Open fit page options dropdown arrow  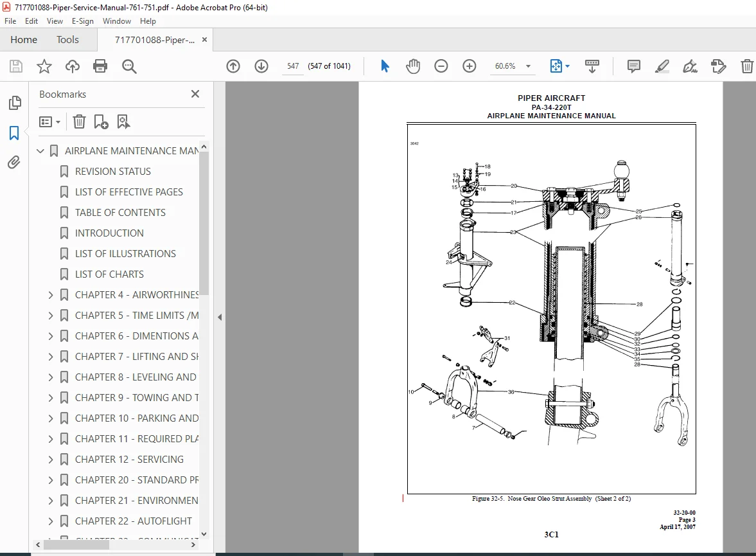click(x=568, y=66)
